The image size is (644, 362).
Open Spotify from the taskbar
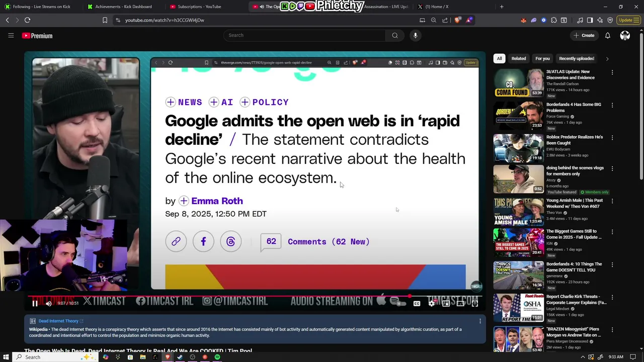[217, 357]
